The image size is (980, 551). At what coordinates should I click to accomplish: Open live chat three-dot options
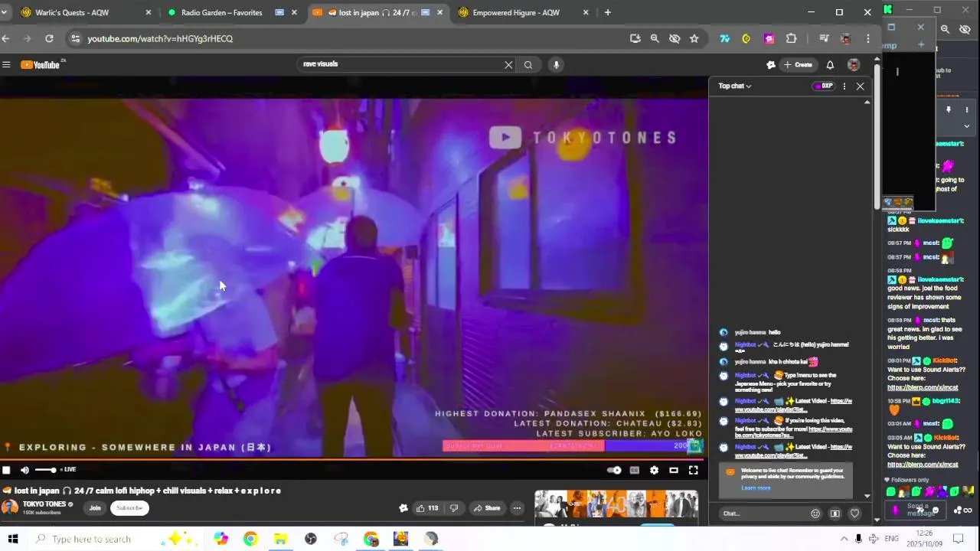coord(844,86)
